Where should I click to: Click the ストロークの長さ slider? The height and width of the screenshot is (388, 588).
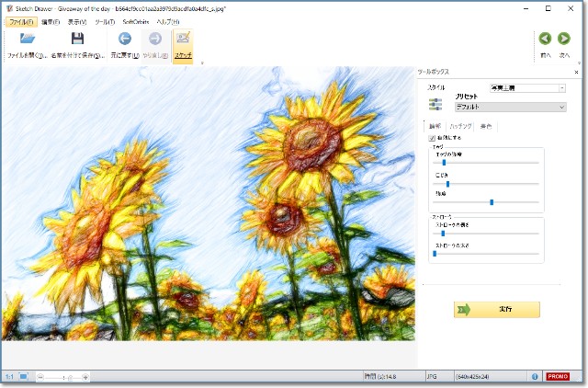486,234
